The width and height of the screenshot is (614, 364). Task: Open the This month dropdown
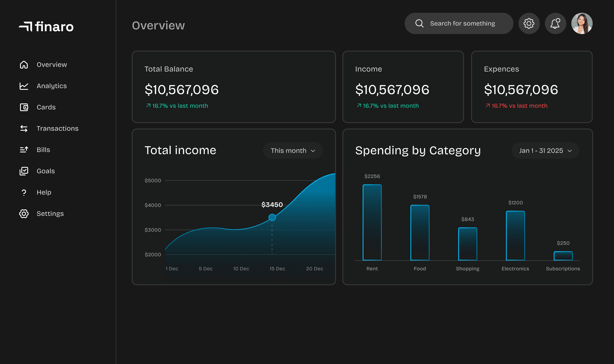293,151
